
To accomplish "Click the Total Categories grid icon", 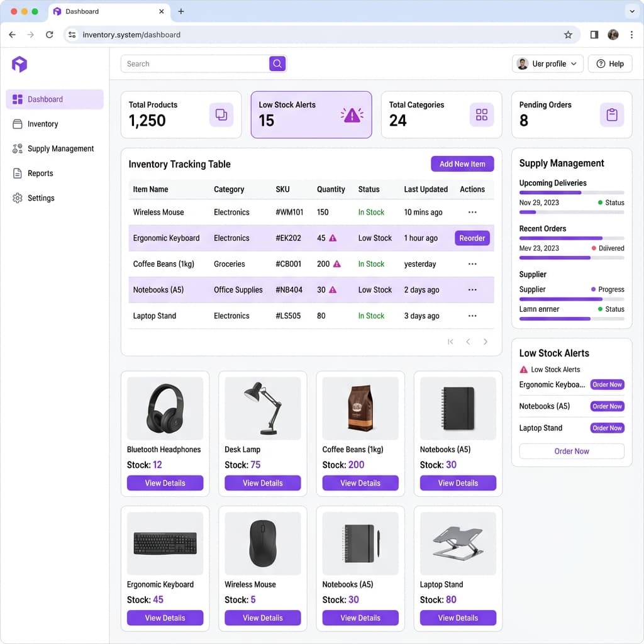I will [482, 114].
